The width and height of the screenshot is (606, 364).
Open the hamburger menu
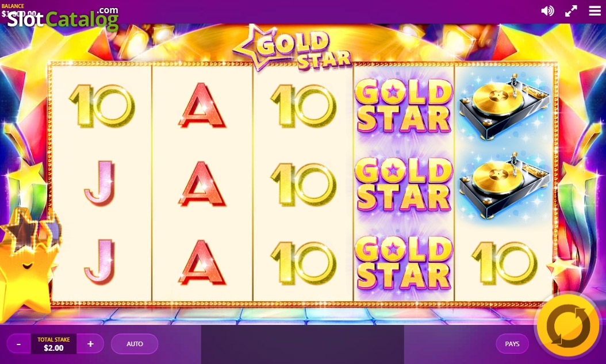click(x=595, y=11)
